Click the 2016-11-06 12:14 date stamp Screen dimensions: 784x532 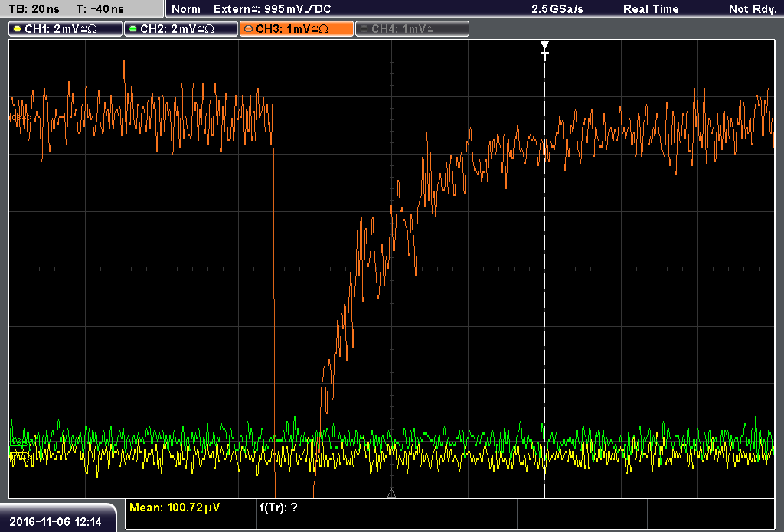[55, 522]
